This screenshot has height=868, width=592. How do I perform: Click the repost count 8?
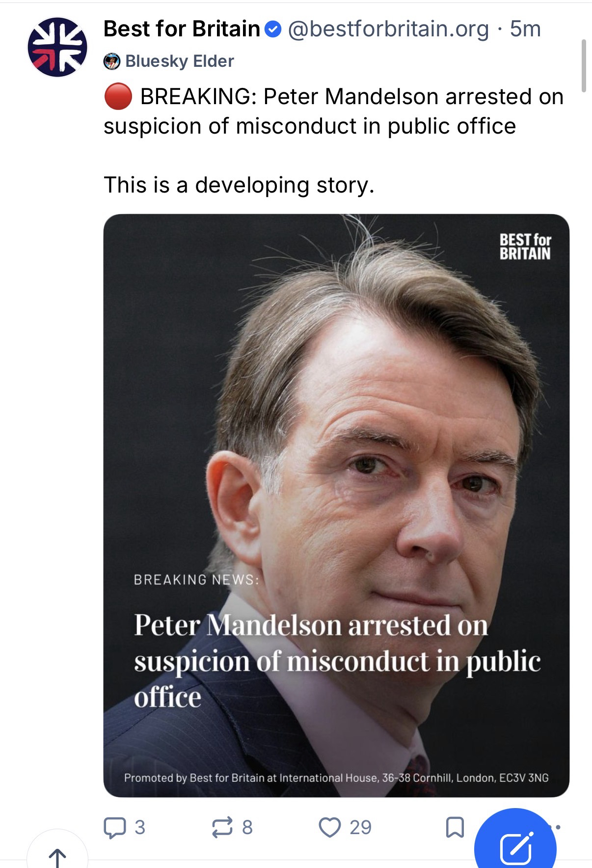[247, 828]
